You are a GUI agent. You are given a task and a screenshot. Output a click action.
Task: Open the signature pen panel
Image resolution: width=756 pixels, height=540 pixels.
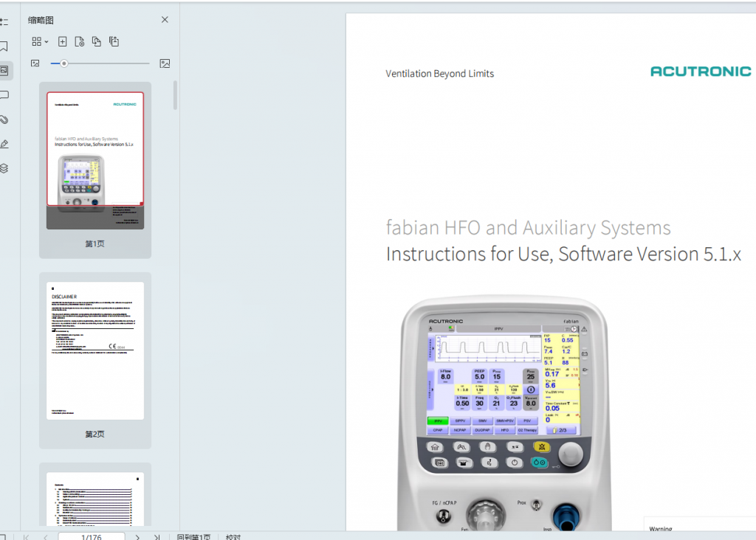[4, 144]
